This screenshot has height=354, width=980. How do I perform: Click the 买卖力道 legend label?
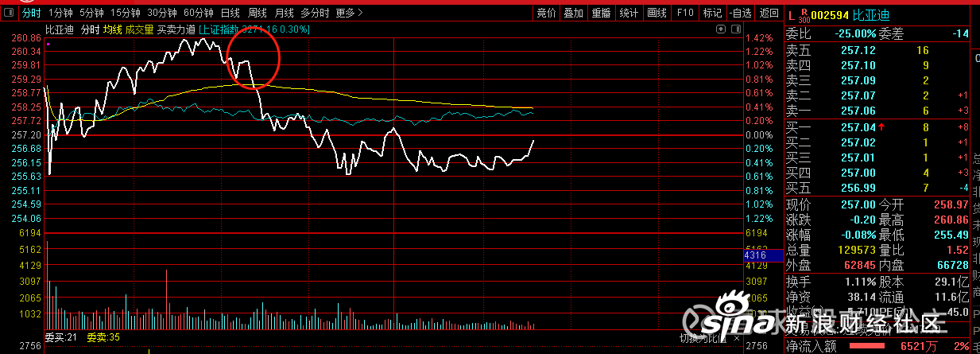coord(176,29)
